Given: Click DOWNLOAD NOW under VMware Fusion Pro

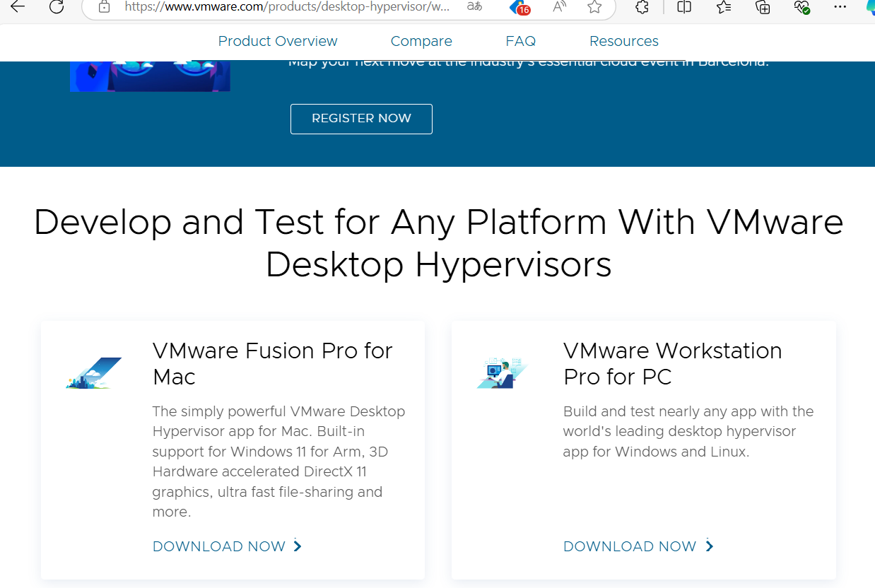Looking at the screenshot, I should coord(228,546).
